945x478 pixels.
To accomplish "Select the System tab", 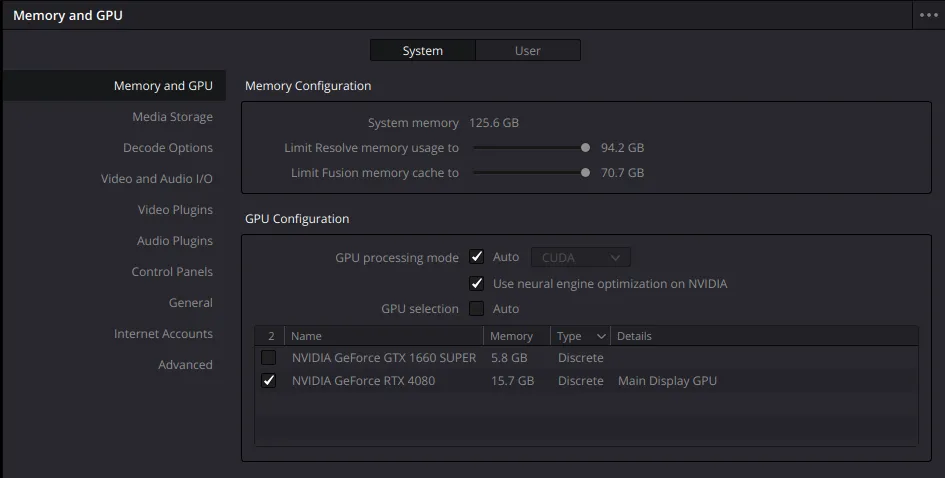I will pyautogui.click(x=422, y=51).
